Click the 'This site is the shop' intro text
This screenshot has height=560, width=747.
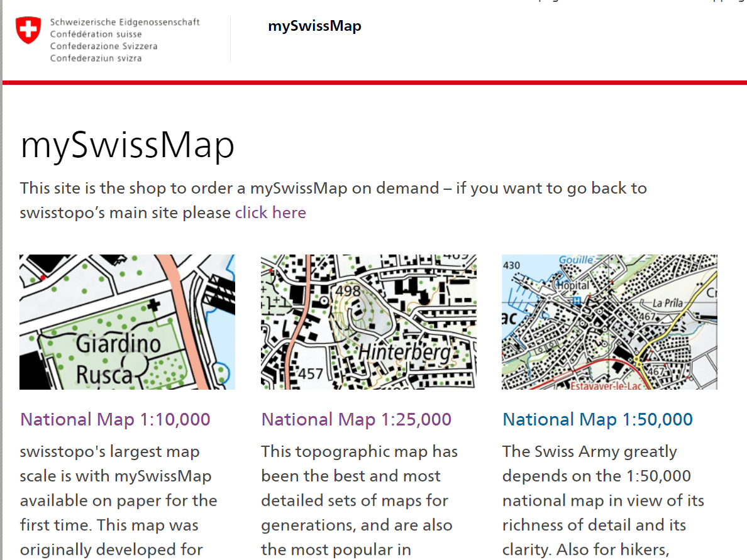coord(333,200)
